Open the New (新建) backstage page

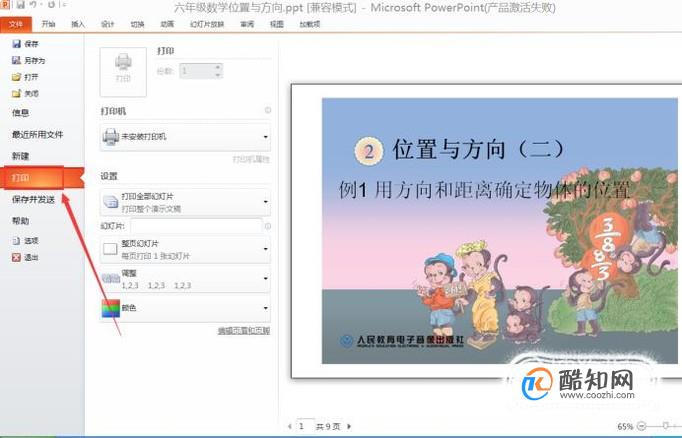20,156
